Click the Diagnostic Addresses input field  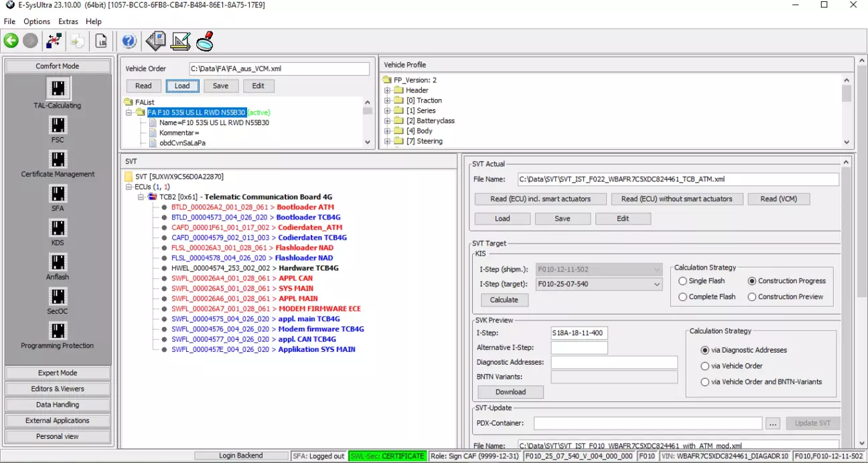pyautogui.click(x=613, y=363)
